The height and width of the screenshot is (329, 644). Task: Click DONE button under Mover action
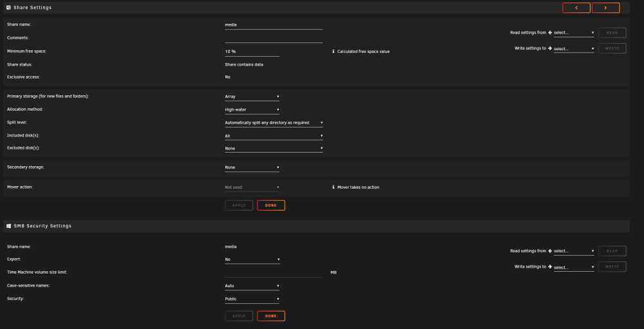click(271, 205)
